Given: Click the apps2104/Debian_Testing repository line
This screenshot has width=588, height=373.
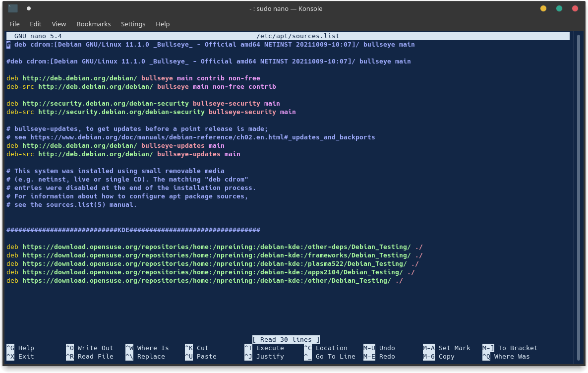Looking at the screenshot, I should pyautogui.click(x=211, y=272).
